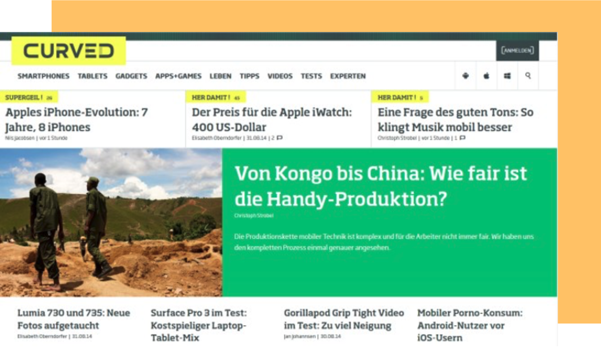Go to the Gadgets section
This screenshot has width=601, height=364.
coord(131,76)
